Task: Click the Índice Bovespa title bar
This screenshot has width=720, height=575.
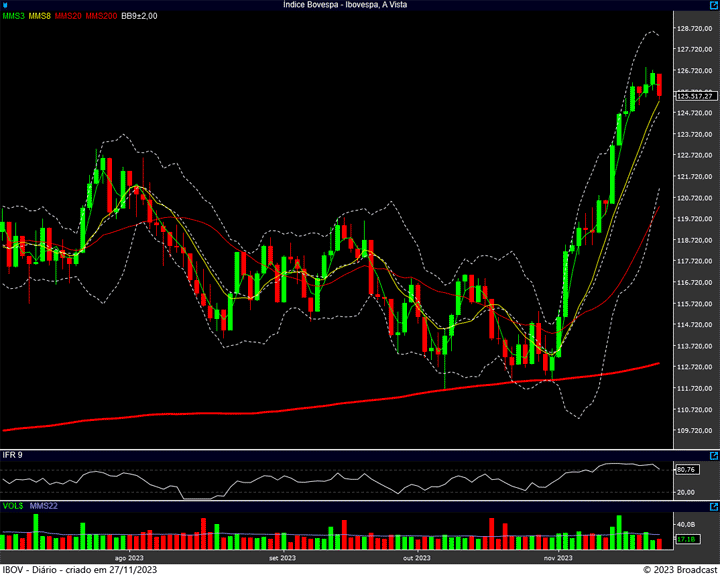Action: pyautogui.click(x=360, y=5)
